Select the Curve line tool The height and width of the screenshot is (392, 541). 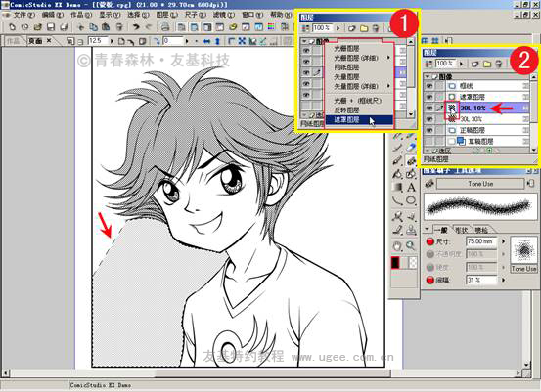398,200
